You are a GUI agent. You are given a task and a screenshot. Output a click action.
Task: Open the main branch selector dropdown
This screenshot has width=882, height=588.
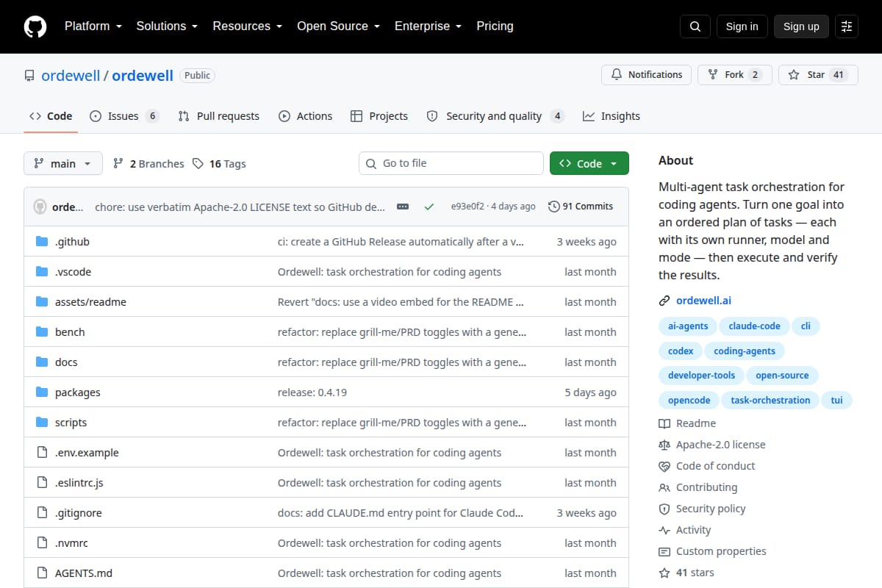coord(62,163)
